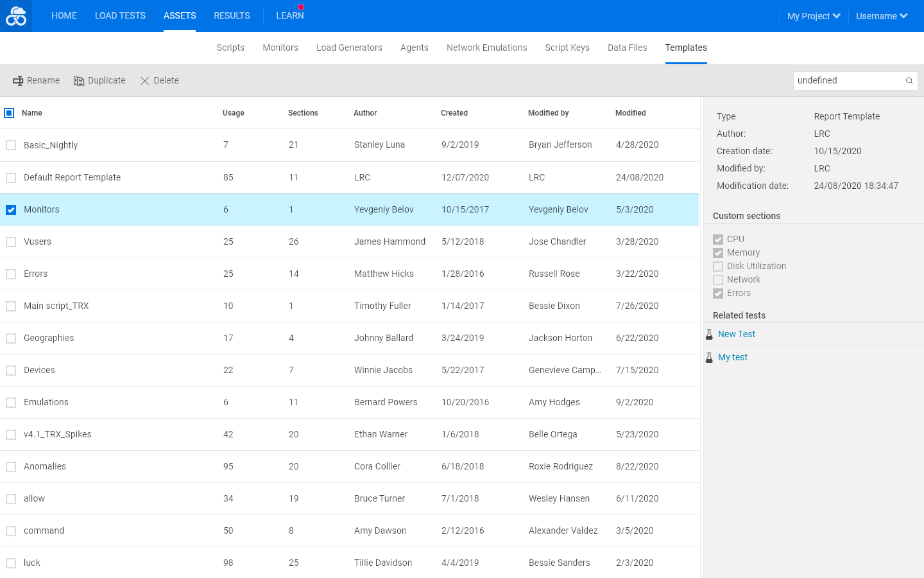
Task: Expand the My Project dropdown
Action: [814, 16]
